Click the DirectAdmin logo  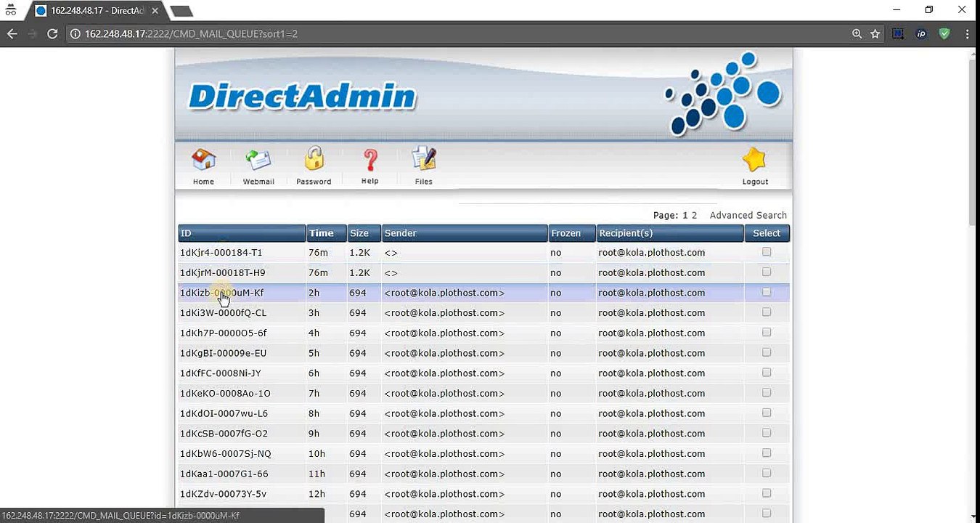(x=302, y=96)
